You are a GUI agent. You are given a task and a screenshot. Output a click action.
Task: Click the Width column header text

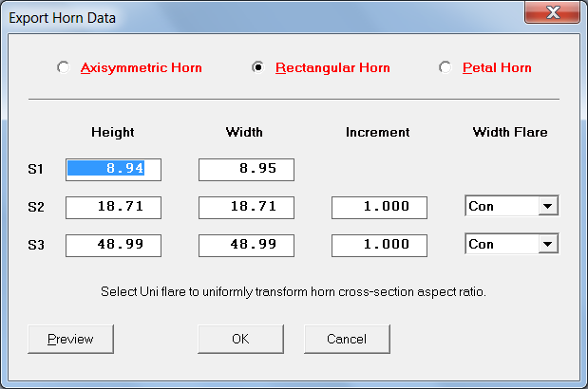tap(244, 132)
